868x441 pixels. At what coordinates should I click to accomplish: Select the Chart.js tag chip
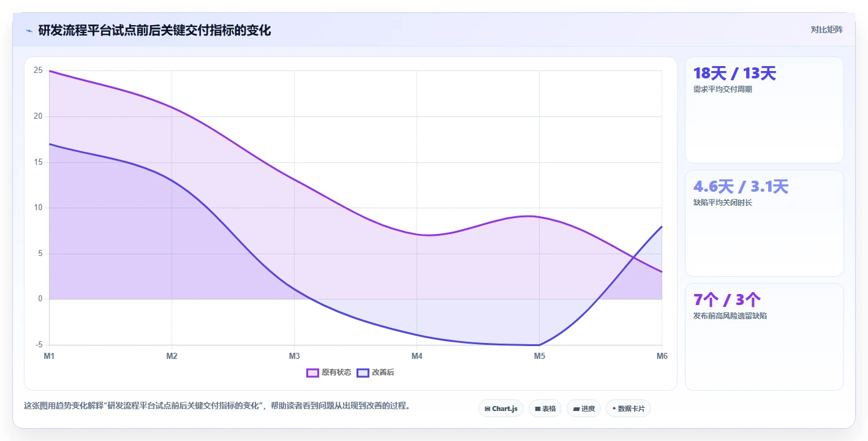[500, 409]
